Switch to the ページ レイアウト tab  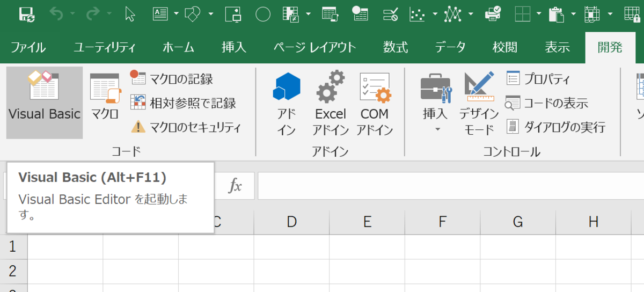click(x=314, y=47)
